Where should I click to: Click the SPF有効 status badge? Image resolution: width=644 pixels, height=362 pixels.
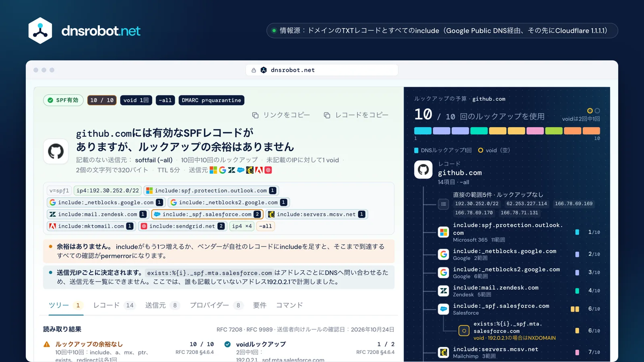coord(63,100)
